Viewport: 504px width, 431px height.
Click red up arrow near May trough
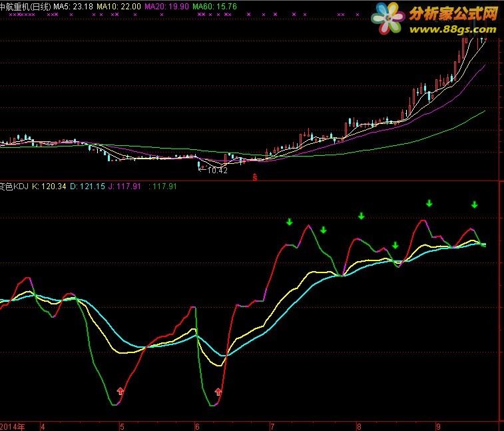(x=121, y=391)
